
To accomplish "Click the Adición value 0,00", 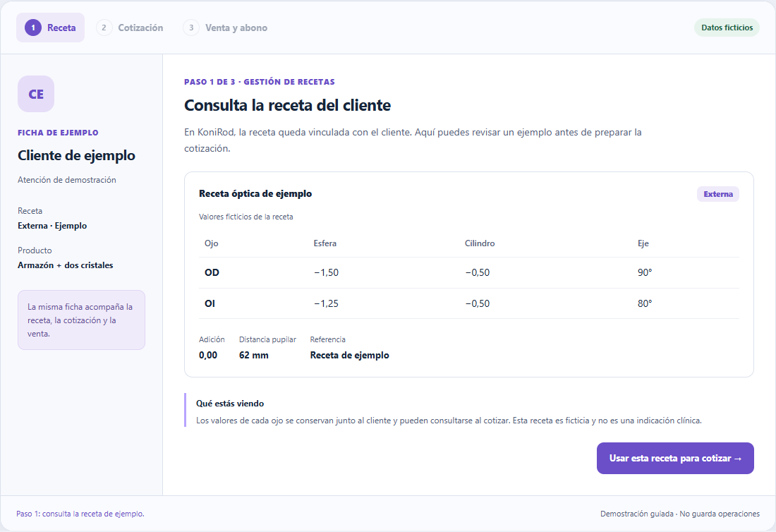I will (208, 356).
